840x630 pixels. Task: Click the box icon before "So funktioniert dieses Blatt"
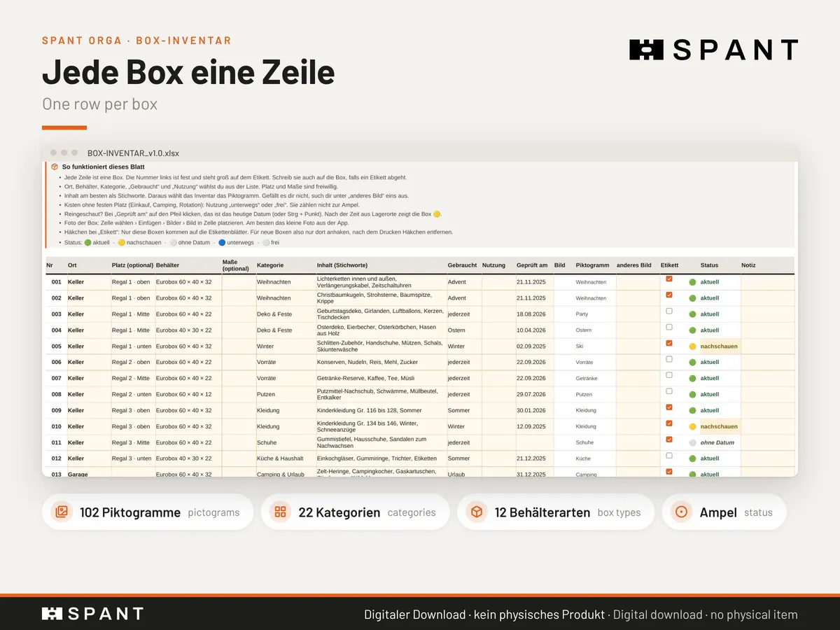54,167
